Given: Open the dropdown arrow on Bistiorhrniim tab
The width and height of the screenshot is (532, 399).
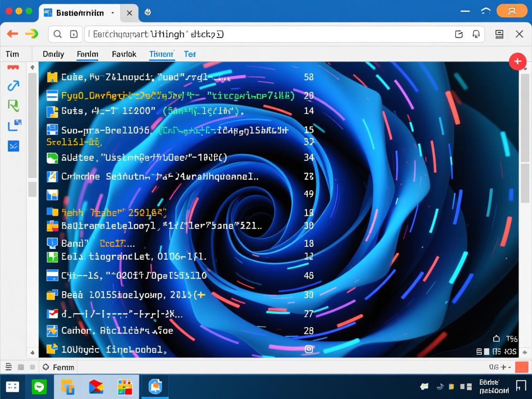Looking at the screenshot, I should click(x=113, y=13).
